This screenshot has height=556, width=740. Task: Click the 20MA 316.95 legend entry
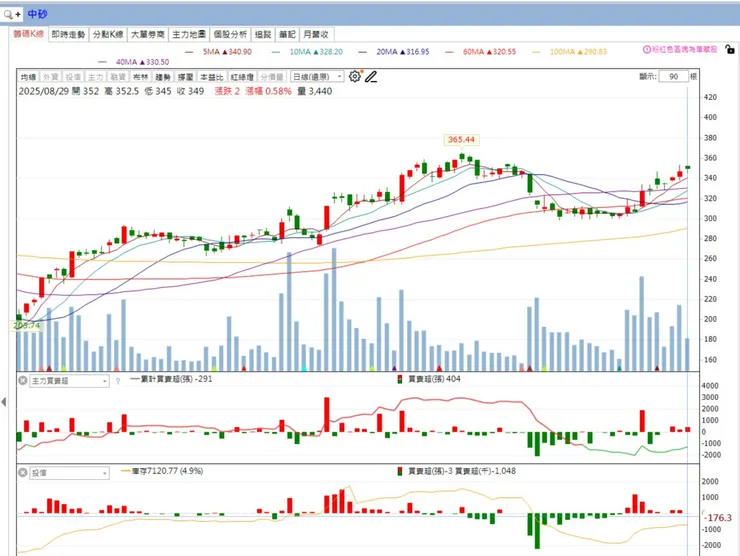point(394,51)
